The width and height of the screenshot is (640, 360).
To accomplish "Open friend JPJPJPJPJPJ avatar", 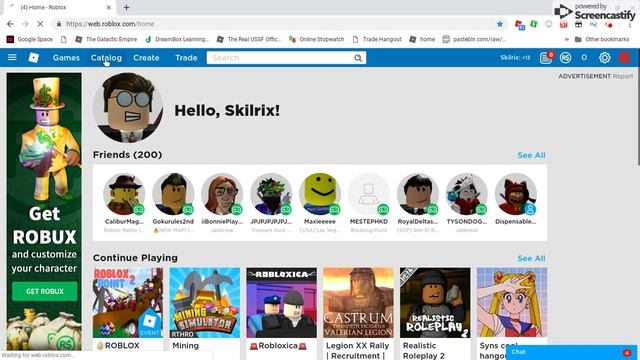I will coord(271,194).
